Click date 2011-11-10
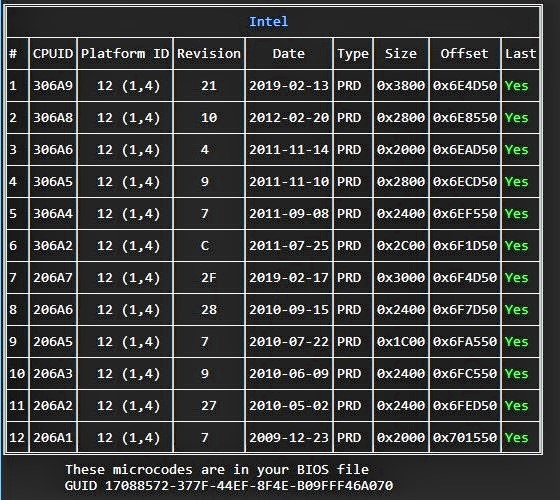560x500 pixels. (289, 182)
